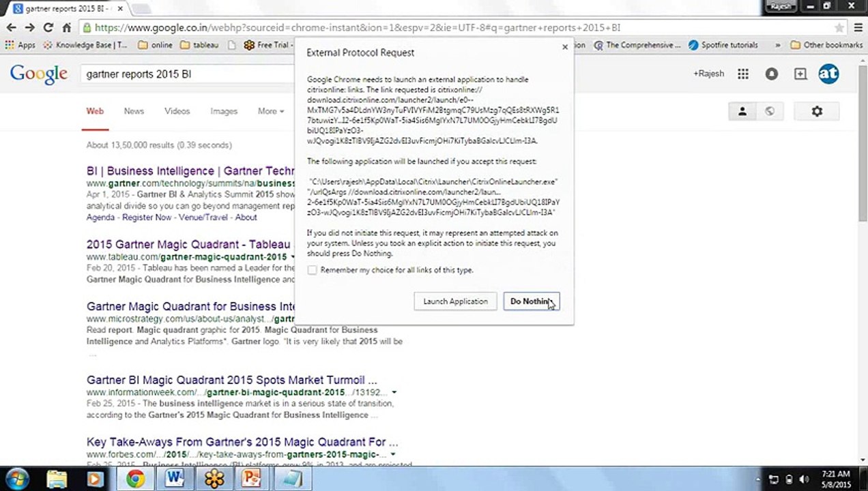Open Microsoft Word from the taskbar

click(x=175, y=479)
